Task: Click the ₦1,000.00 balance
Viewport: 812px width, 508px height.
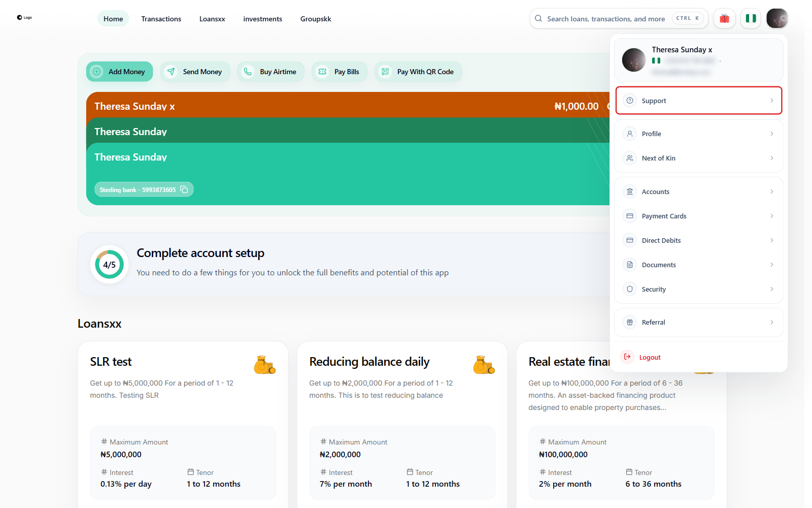Action: [576, 106]
